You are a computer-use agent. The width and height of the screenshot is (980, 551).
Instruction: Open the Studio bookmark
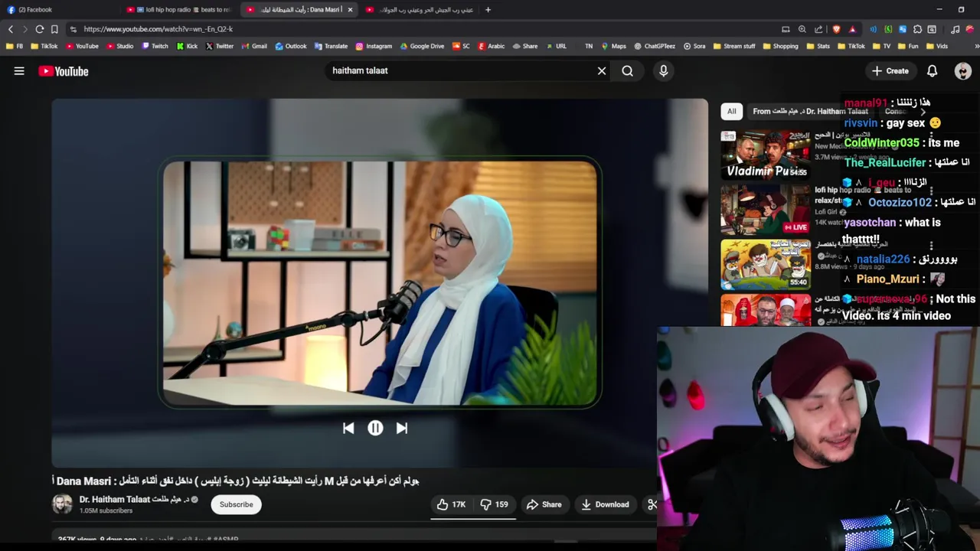tap(119, 46)
